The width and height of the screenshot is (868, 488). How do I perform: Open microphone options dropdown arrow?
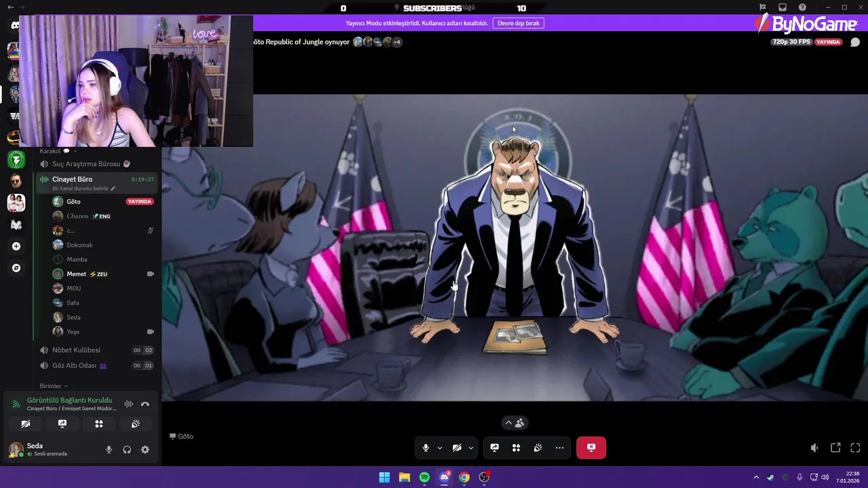[x=439, y=448]
